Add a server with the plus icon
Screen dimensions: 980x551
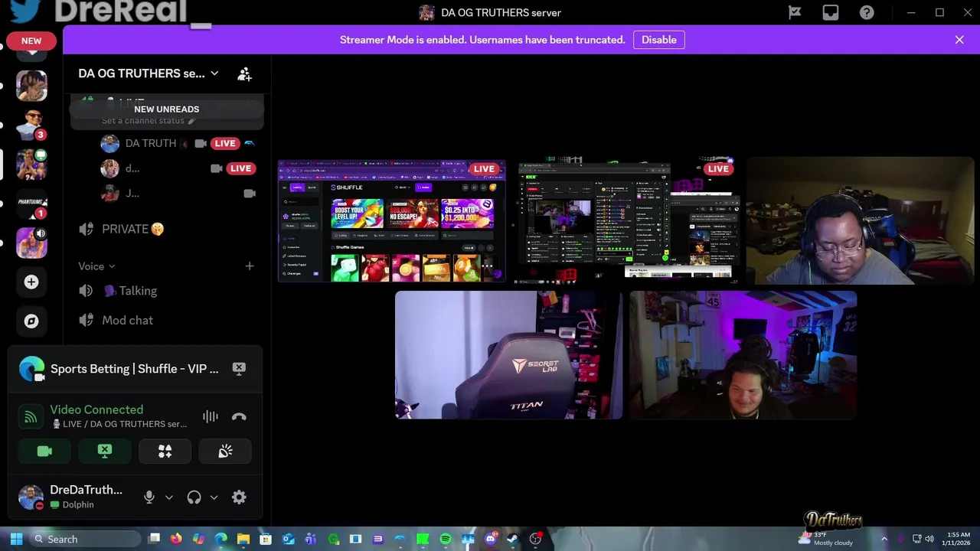coord(31,282)
